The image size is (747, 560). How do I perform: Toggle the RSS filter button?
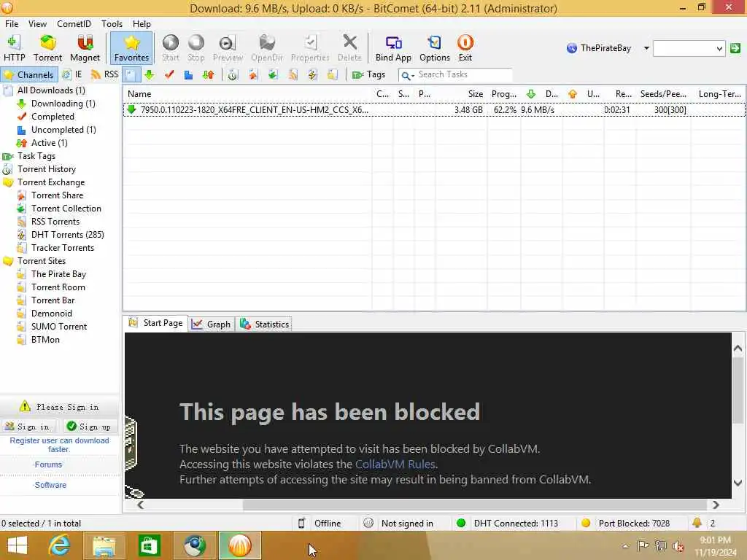[x=104, y=75]
